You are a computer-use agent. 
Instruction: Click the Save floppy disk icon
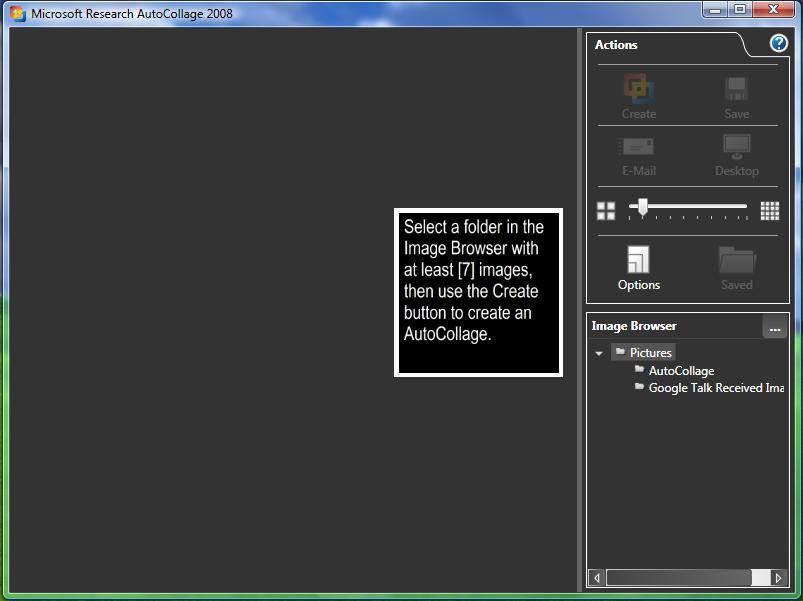[737, 89]
